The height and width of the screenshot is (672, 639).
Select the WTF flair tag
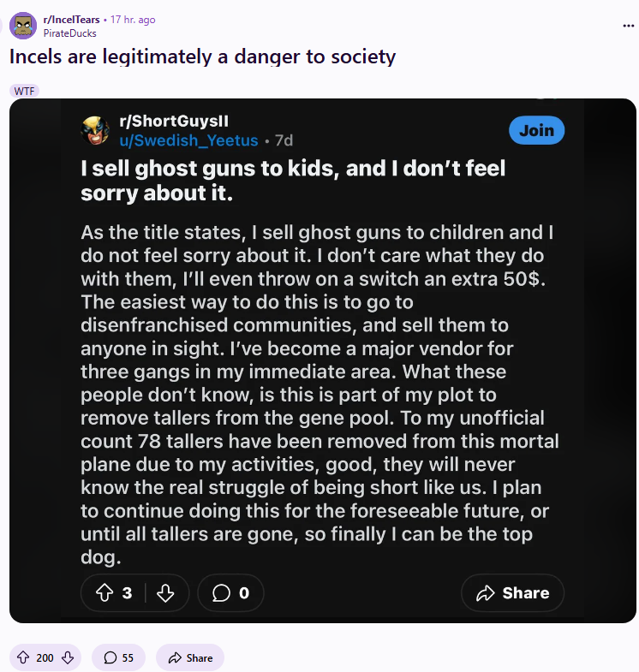25,91
